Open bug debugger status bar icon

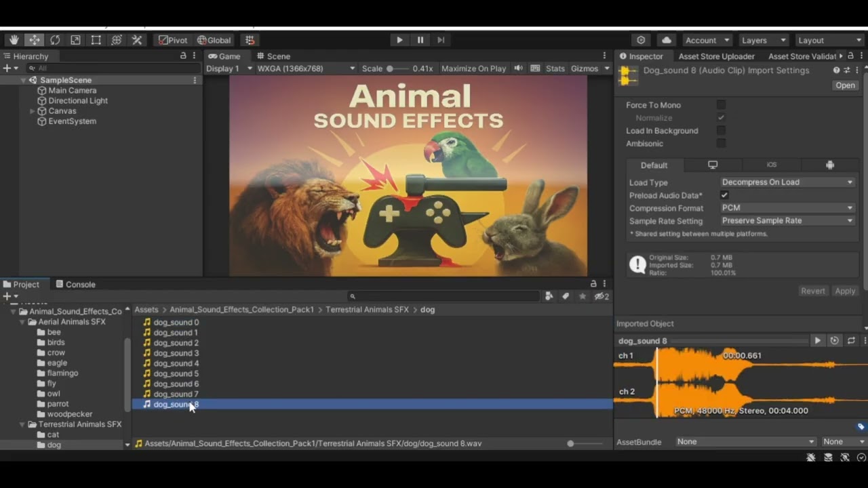click(x=811, y=457)
